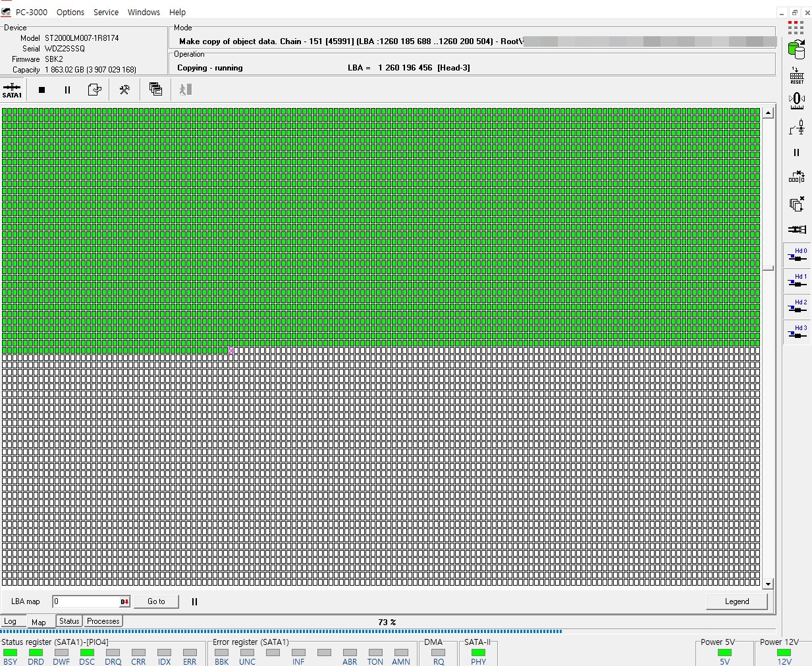Click the DRD status indicator
The width and height of the screenshot is (812, 666).
tap(36, 653)
